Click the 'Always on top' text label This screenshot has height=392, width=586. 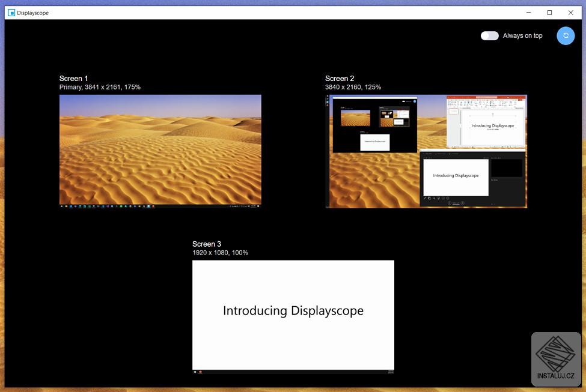522,36
